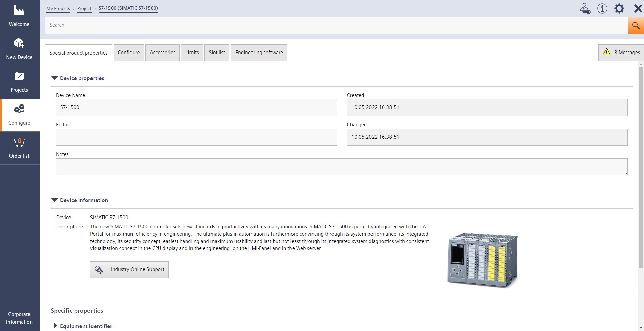Open the Welcome page in sidebar
The image size is (644, 331).
point(19,17)
